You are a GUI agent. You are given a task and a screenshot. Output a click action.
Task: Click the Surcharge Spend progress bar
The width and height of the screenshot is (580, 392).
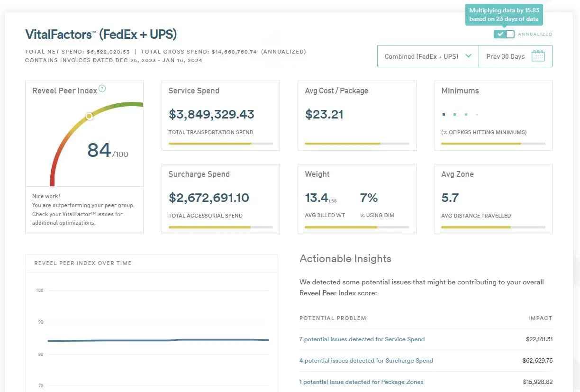point(221,227)
